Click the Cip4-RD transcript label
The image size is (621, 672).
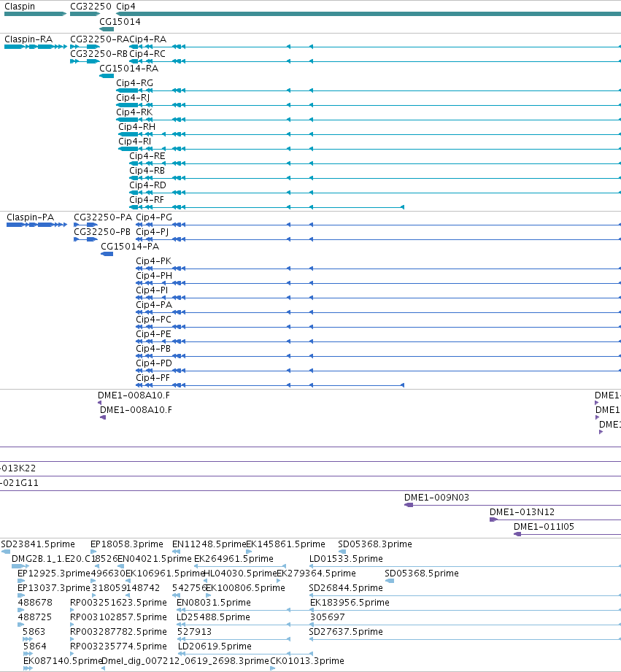coord(148,185)
